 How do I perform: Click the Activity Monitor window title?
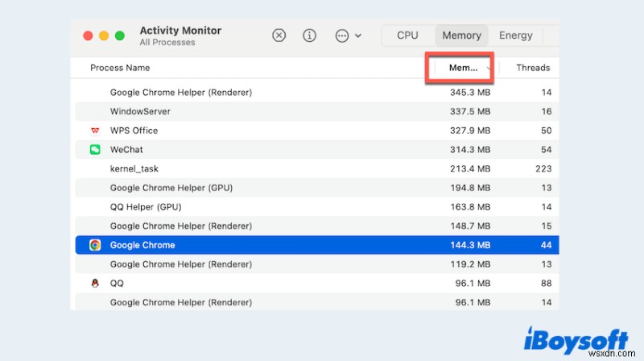click(180, 31)
